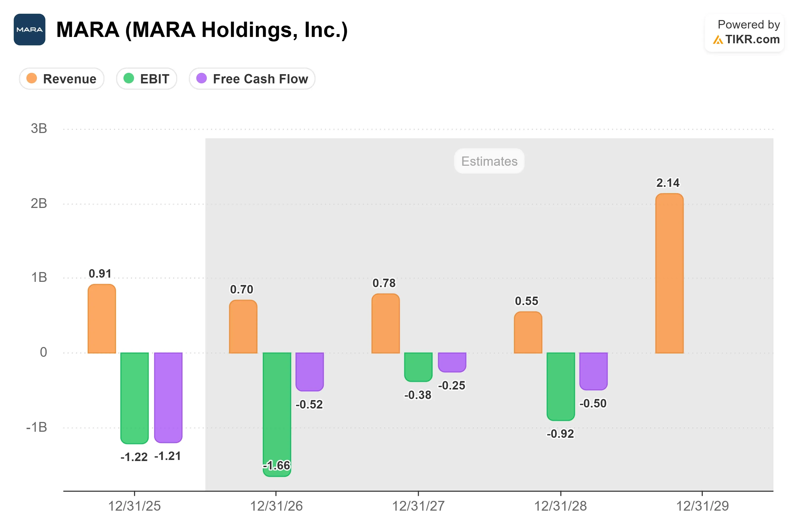
Task: Click the -0.92 EBIT value label
Action: pos(560,434)
